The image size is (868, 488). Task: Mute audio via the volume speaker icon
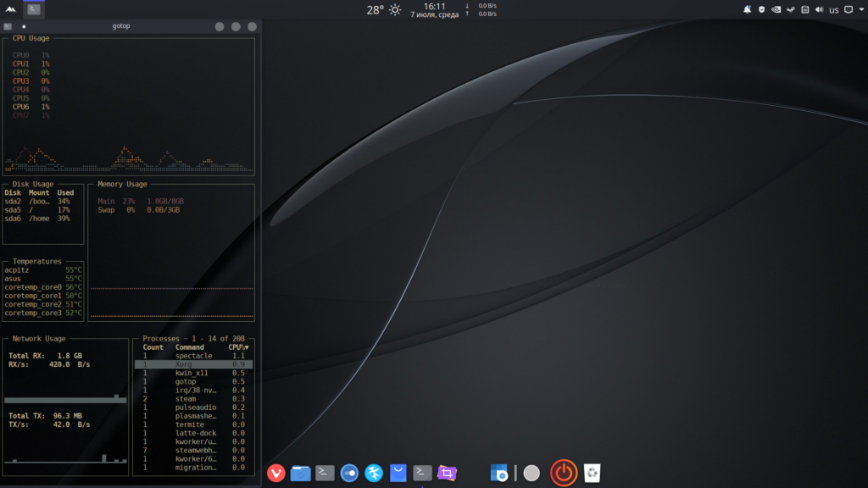(x=820, y=9)
